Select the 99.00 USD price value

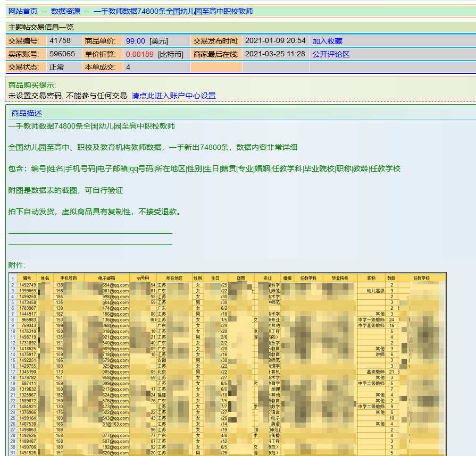click(x=135, y=41)
